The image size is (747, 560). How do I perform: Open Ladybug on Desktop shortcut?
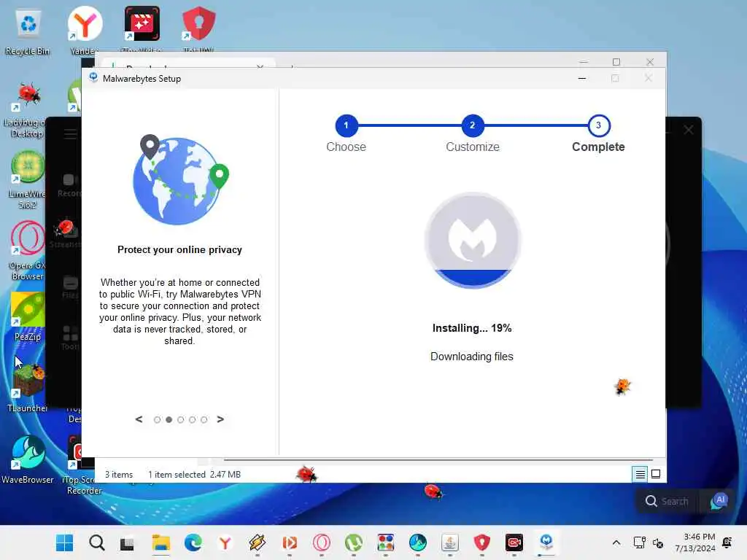click(x=27, y=109)
